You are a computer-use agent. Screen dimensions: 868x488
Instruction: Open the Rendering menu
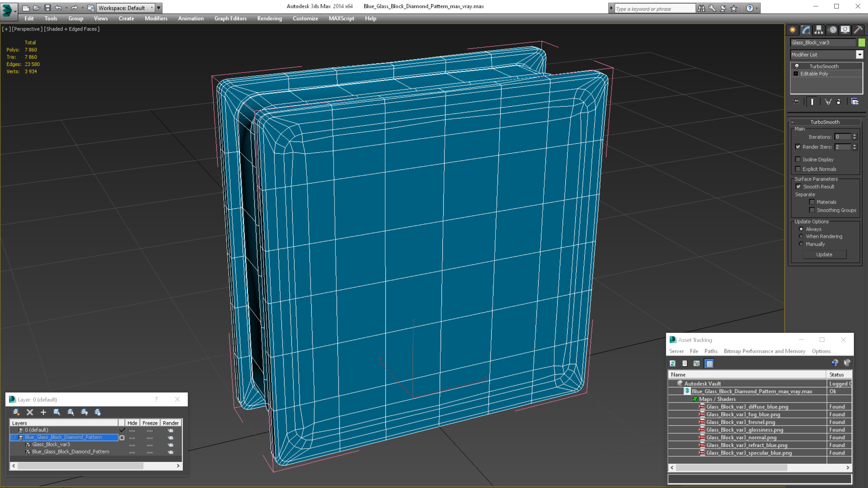pos(269,18)
